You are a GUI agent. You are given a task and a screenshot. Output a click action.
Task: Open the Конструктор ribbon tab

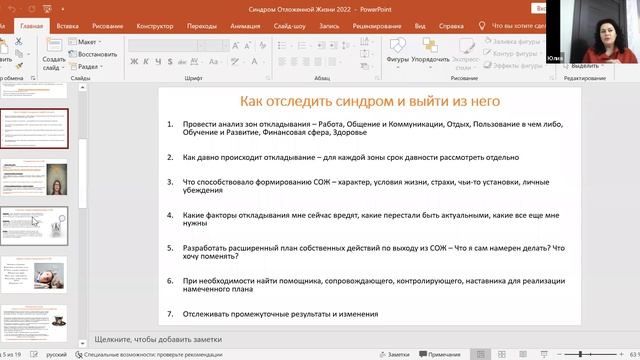click(155, 26)
